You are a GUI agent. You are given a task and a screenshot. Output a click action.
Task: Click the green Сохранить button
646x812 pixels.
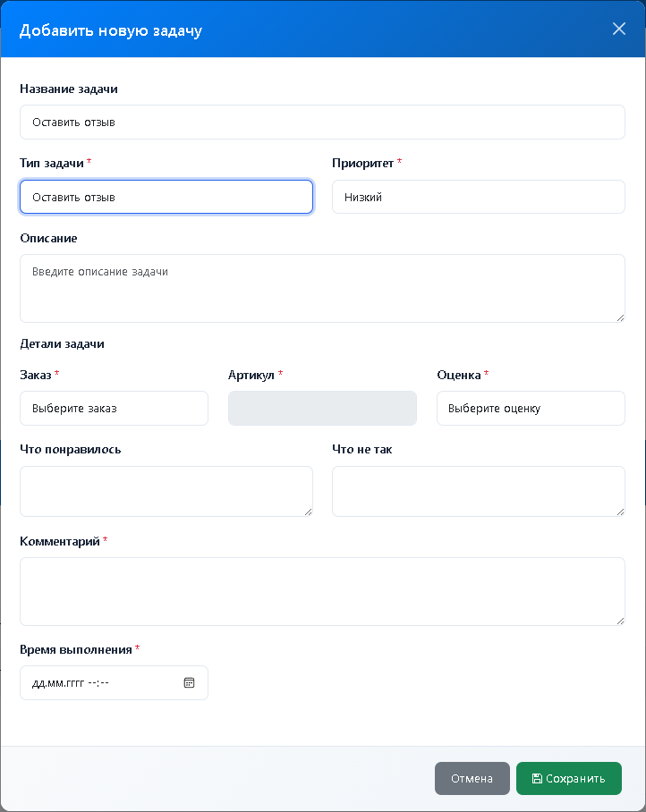(x=568, y=778)
